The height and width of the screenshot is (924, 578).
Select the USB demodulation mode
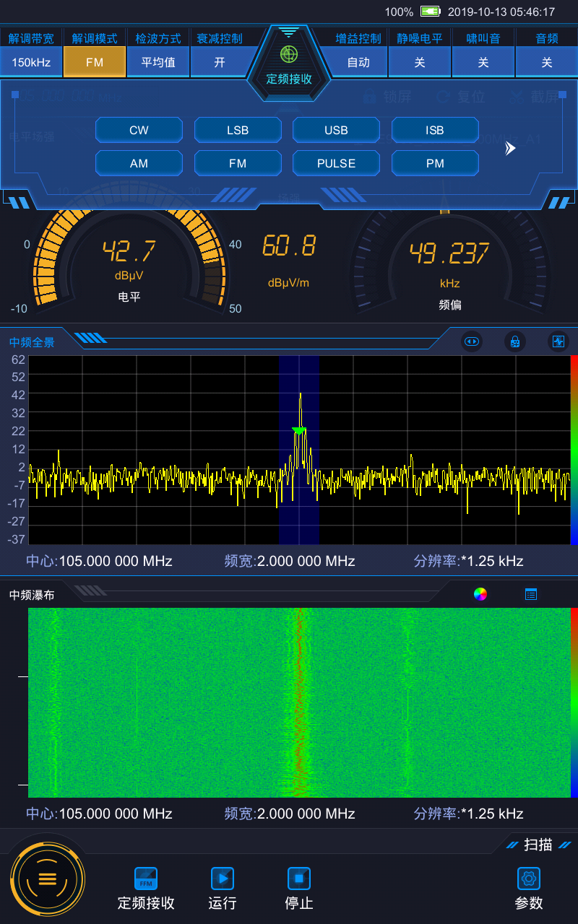point(336,130)
